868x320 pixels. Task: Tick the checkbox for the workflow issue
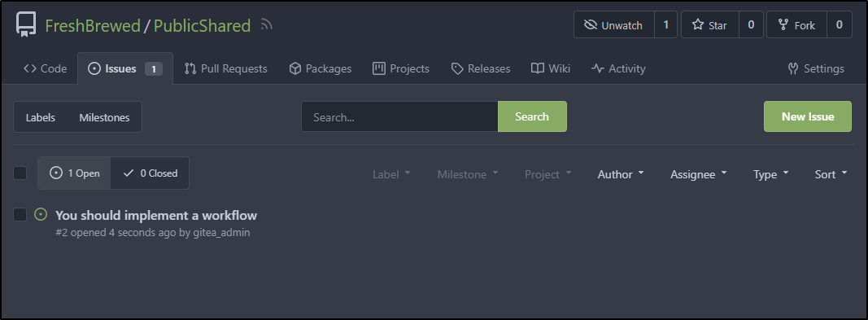tap(20, 214)
